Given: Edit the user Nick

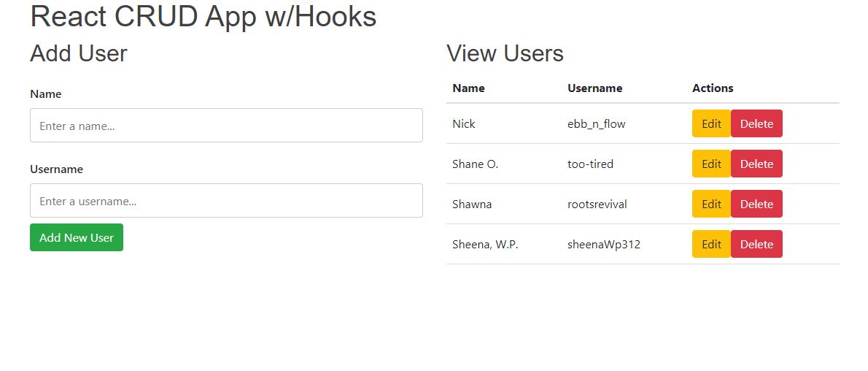Looking at the screenshot, I should 711,124.
